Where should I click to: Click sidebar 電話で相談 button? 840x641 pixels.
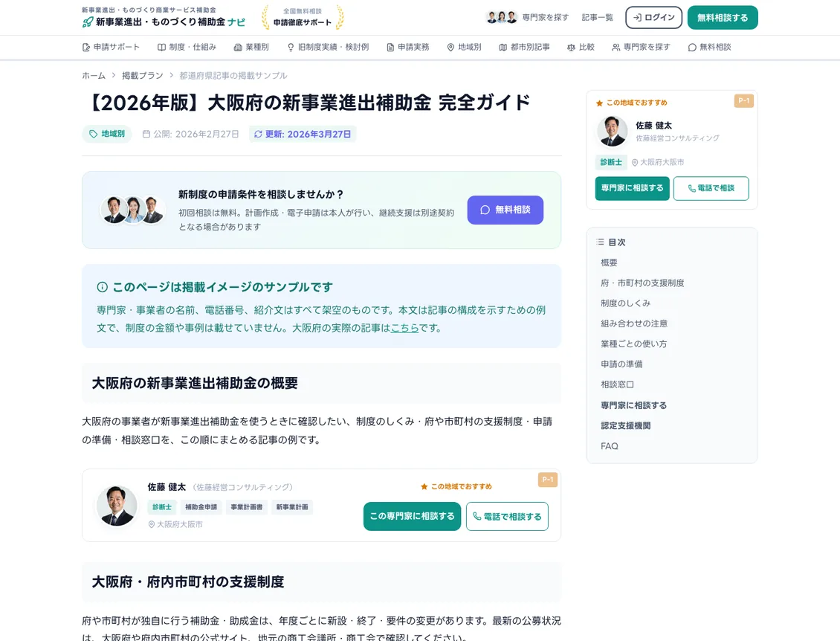[x=711, y=189]
